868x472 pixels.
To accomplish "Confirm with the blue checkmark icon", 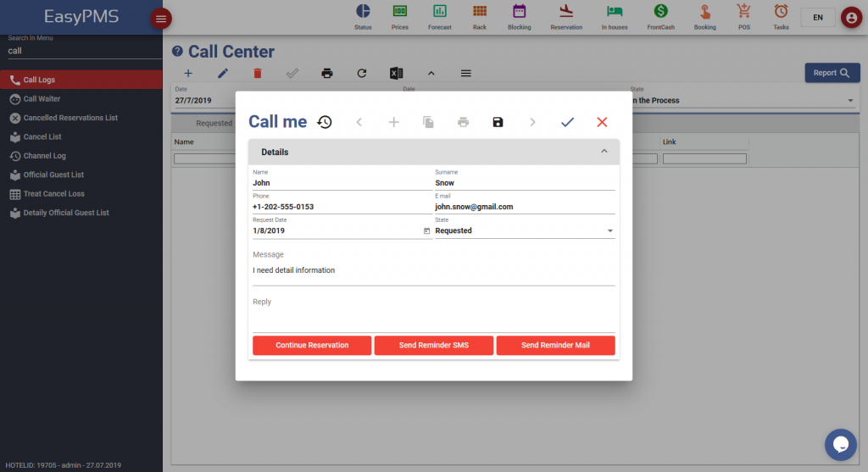I will pos(567,122).
